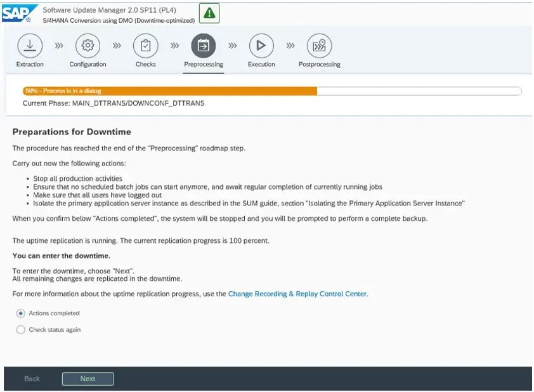534x392 pixels.
Task: Open the Postprocessing step label
Action: pos(320,64)
